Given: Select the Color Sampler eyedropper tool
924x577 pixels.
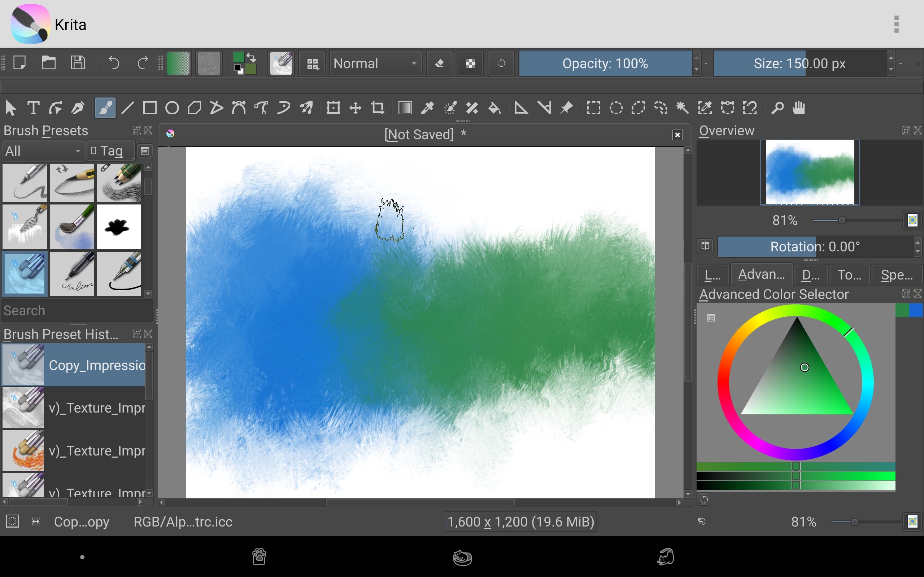Looking at the screenshot, I should [427, 108].
